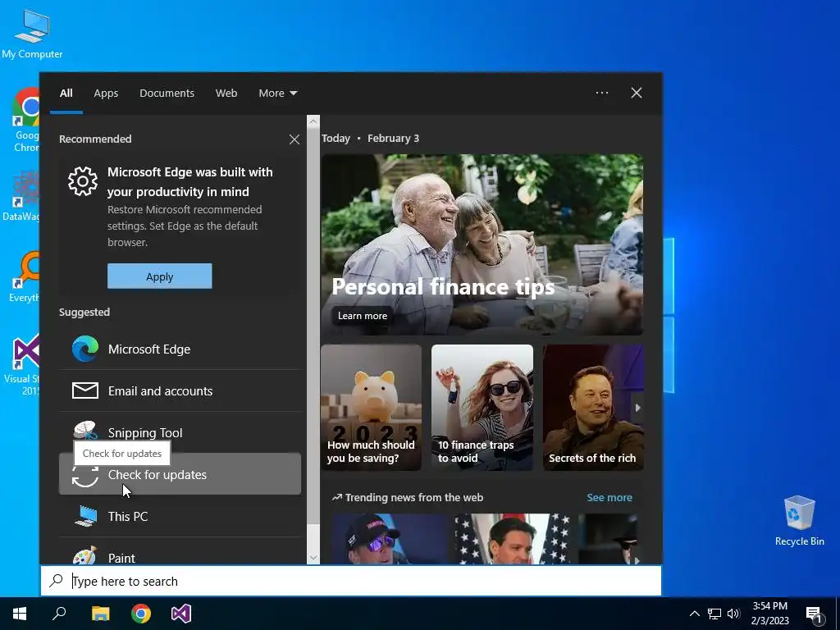840x630 pixels.
Task: Open Paint from suggestions
Action: point(180,552)
